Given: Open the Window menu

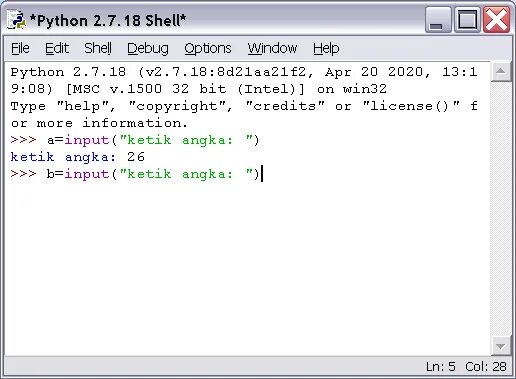Looking at the screenshot, I should (272, 49).
